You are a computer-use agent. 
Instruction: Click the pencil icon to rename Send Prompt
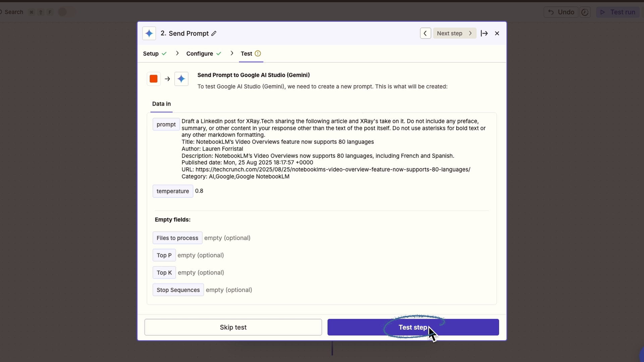[214, 34]
